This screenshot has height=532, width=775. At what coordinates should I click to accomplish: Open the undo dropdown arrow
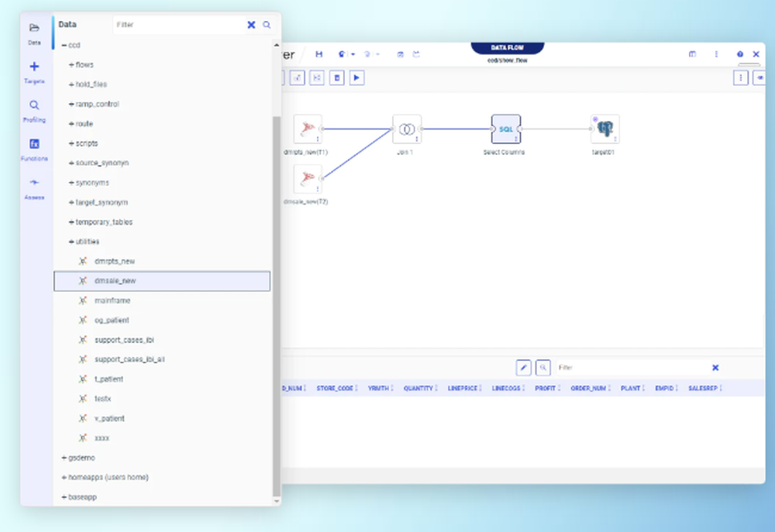click(x=353, y=54)
